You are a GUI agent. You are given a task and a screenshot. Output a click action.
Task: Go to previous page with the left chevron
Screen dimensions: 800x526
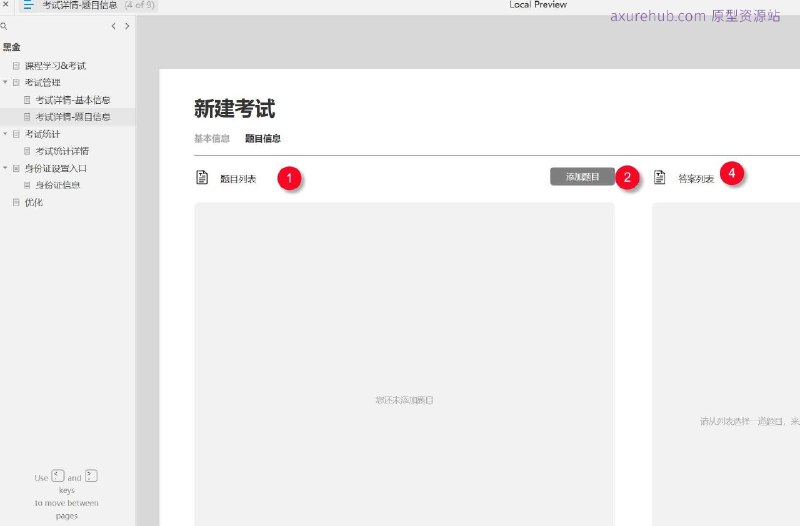pyautogui.click(x=113, y=26)
